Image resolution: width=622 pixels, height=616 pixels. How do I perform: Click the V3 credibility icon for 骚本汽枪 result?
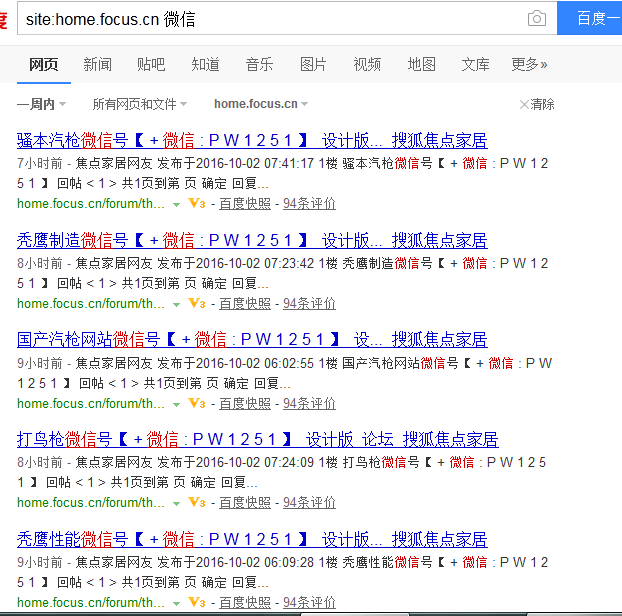pos(197,203)
